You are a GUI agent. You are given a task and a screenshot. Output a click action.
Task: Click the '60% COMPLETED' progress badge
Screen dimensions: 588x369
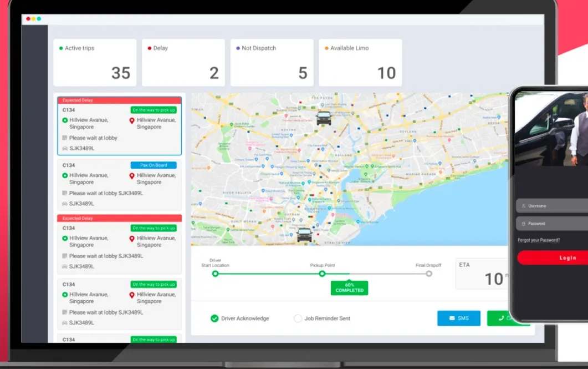(x=350, y=287)
